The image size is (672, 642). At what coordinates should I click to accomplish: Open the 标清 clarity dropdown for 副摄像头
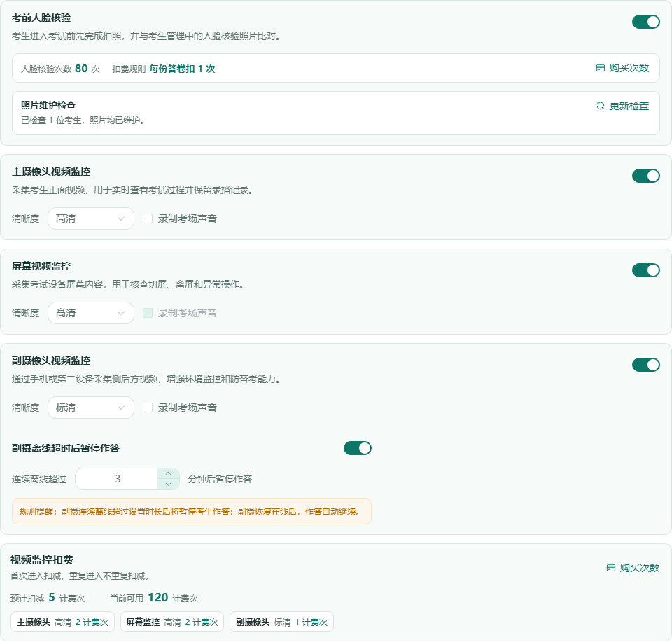point(91,407)
